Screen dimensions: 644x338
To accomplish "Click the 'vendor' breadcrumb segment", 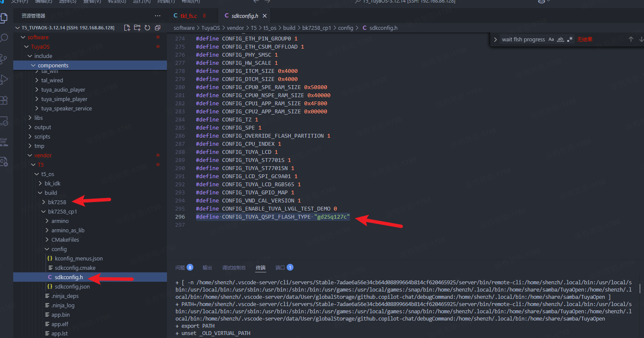I will click(235, 28).
